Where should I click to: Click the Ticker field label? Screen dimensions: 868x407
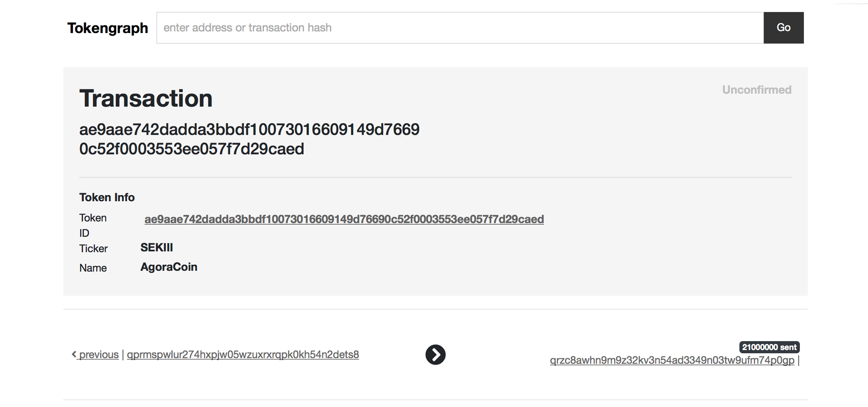[93, 248]
